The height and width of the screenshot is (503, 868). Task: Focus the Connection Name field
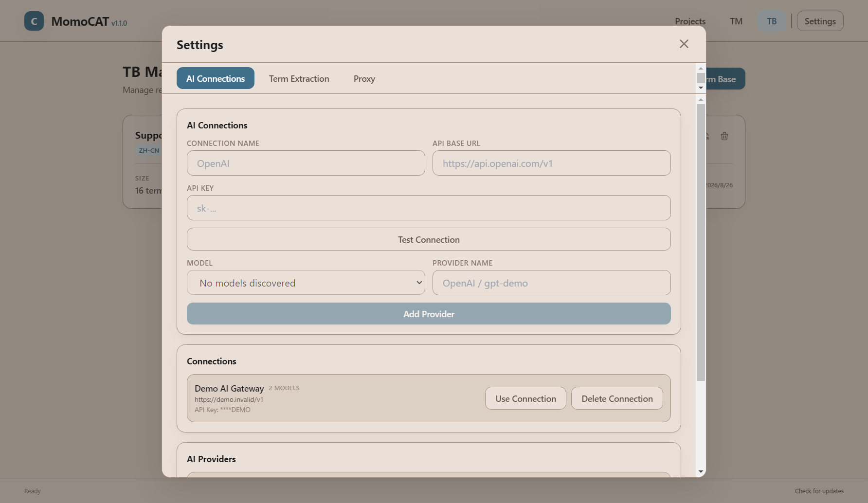[306, 163]
